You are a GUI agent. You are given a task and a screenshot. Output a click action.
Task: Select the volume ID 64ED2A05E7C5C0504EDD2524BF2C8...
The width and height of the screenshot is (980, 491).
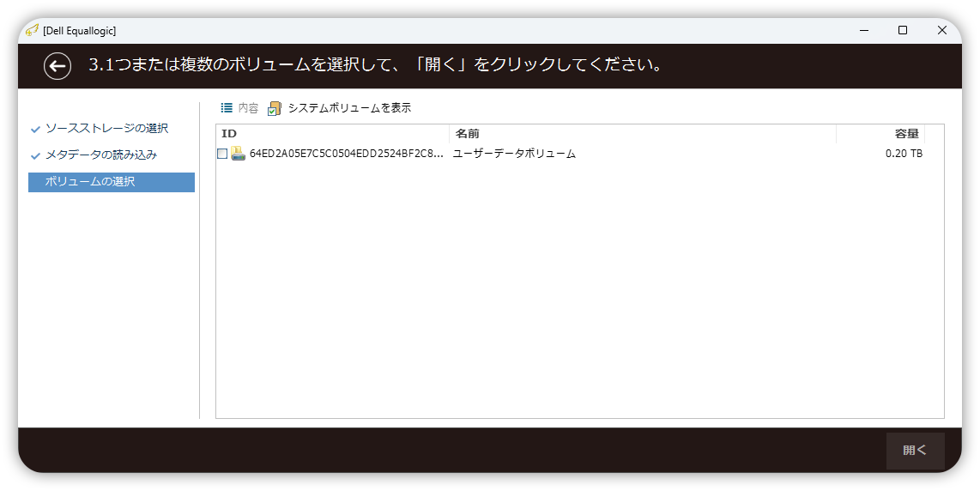click(x=346, y=154)
